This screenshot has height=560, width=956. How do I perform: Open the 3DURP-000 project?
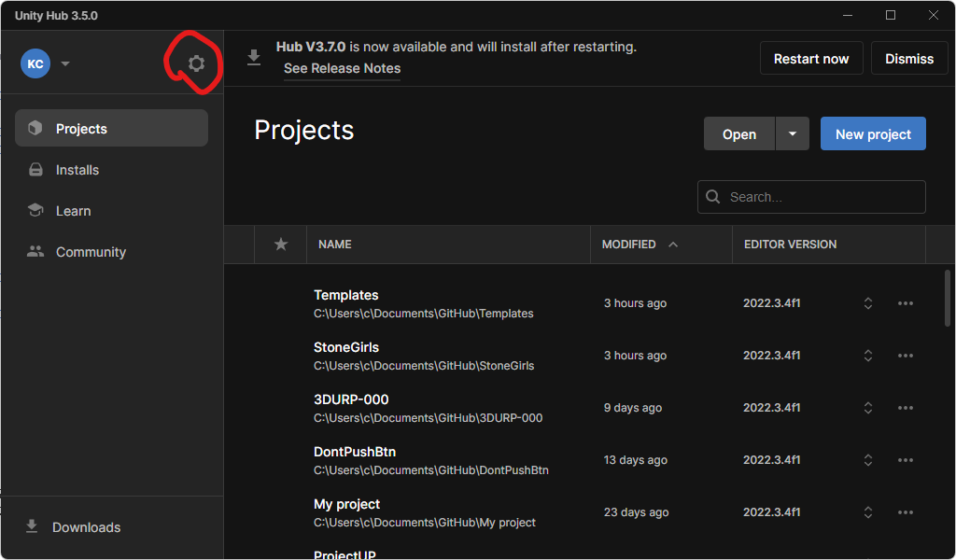pyautogui.click(x=351, y=399)
